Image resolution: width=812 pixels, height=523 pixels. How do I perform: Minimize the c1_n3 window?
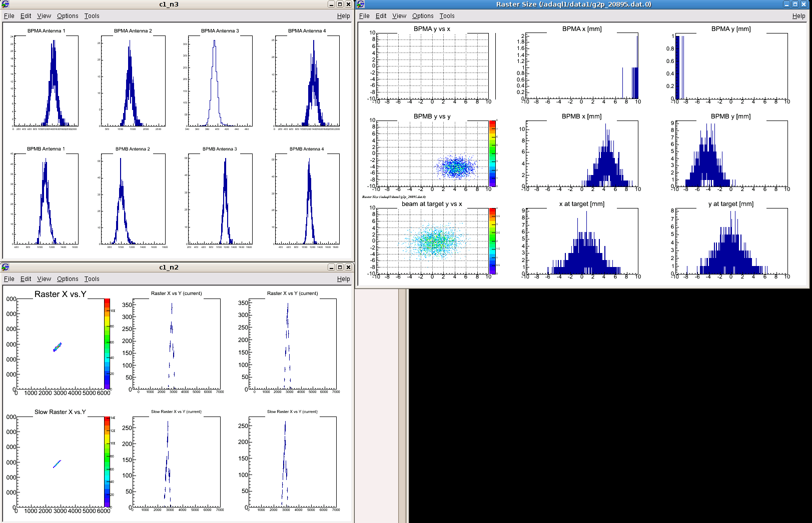(331, 4)
